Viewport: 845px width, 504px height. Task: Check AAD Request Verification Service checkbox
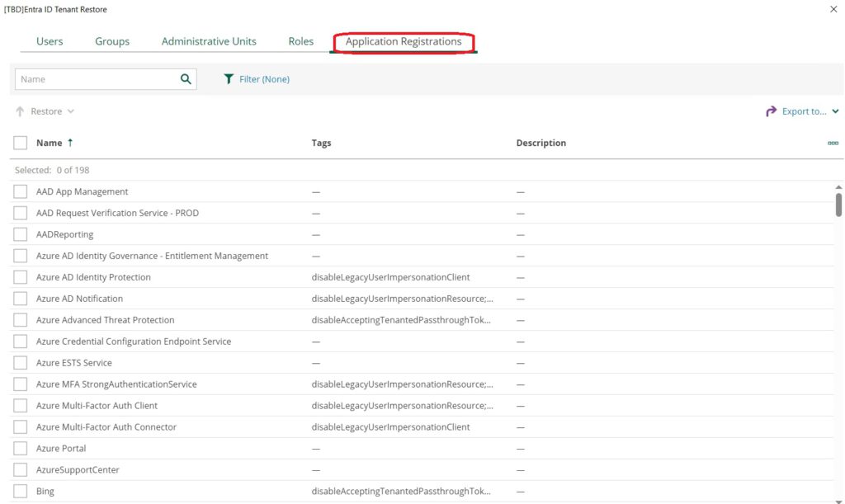(x=21, y=213)
